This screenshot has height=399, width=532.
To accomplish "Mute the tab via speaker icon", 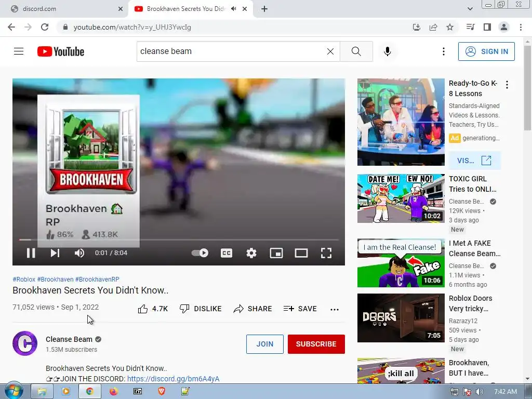I will 233,9.
